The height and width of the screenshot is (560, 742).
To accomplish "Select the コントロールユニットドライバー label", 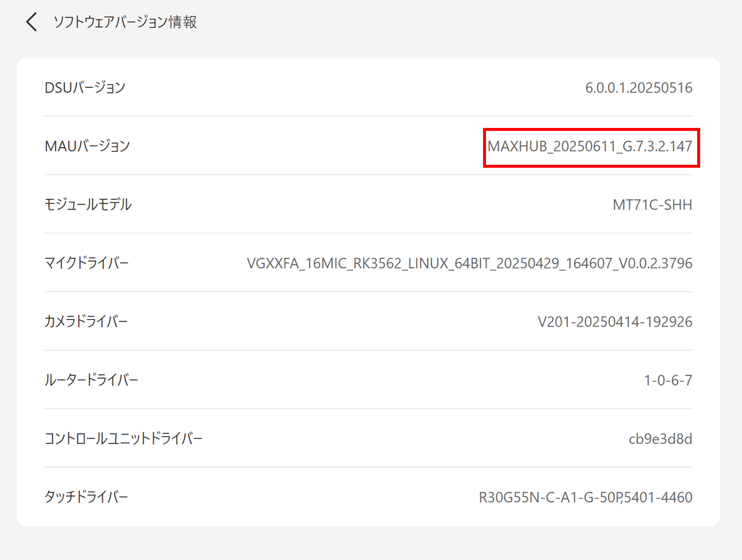I will click(x=124, y=439).
